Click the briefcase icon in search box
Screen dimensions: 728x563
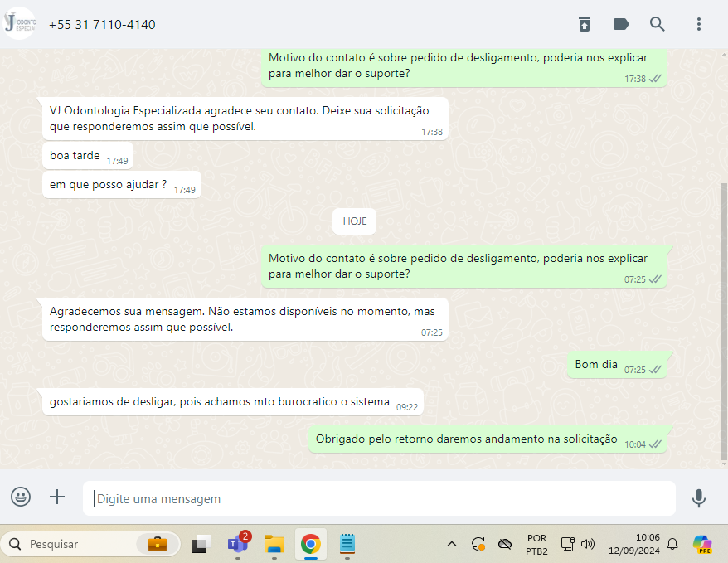click(x=158, y=543)
